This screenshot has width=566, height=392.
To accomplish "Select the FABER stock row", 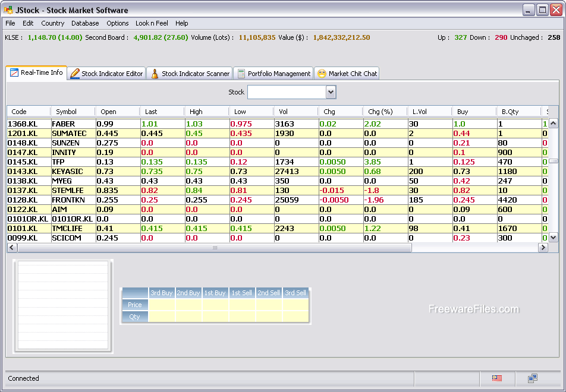I will (277, 124).
